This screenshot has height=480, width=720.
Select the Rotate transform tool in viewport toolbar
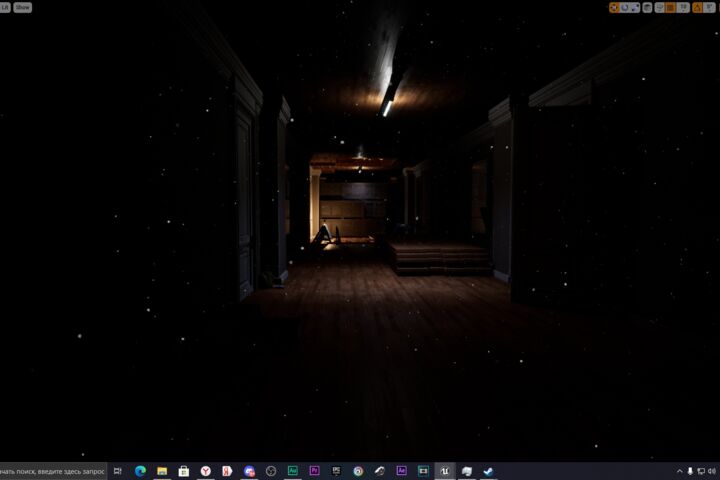(x=624, y=7)
